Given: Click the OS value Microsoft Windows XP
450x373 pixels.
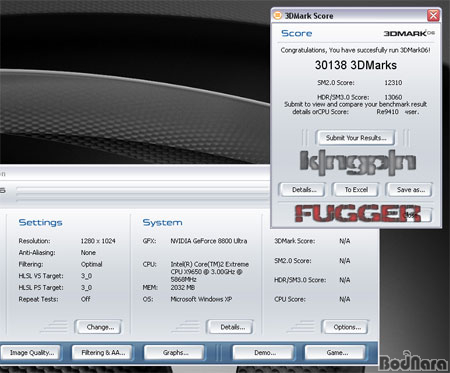Looking at the screenshot, I should [201, 299].
